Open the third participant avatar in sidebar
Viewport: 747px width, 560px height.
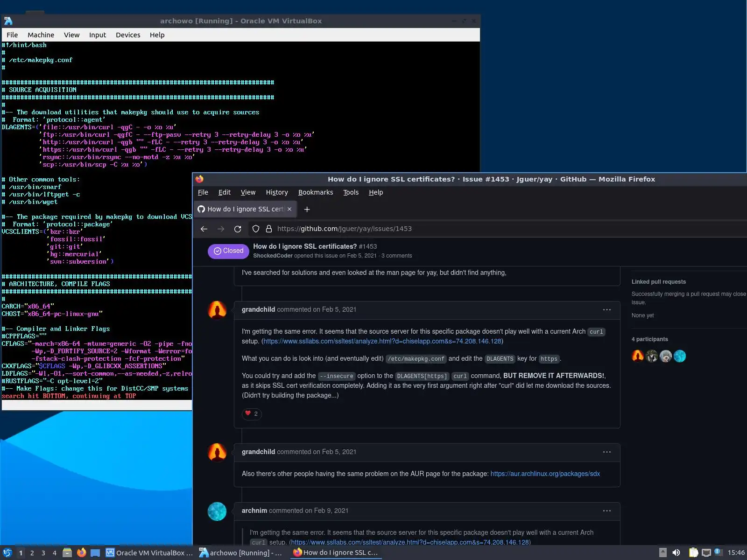[666, 356]
